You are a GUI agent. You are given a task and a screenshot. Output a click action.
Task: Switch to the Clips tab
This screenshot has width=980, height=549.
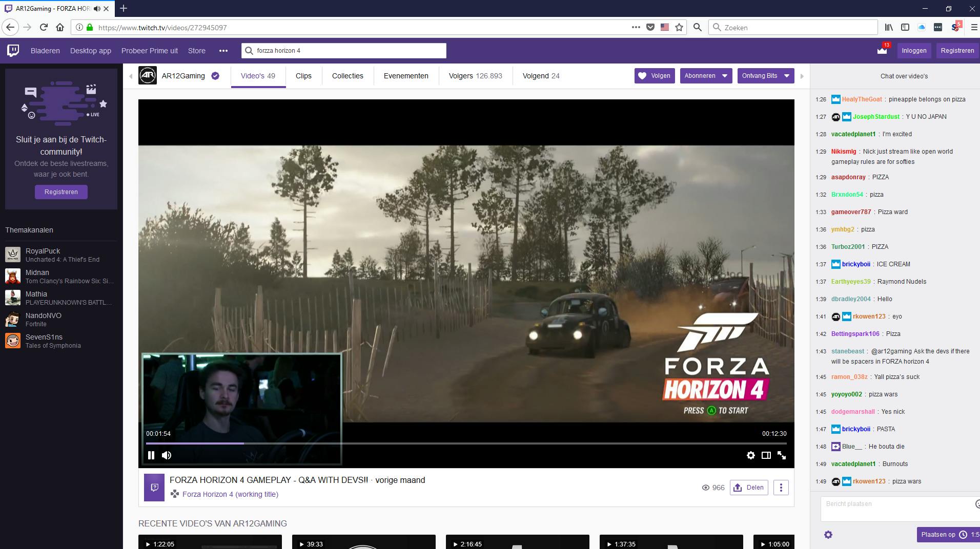coord(303,76)
